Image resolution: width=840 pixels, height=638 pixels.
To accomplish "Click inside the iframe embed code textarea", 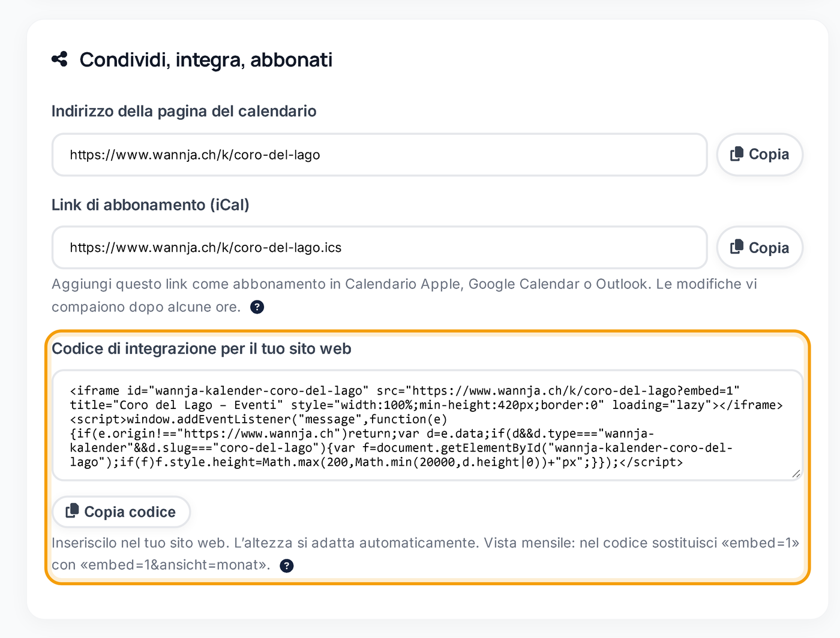I will pyautogui.click(x=427, y=426).
